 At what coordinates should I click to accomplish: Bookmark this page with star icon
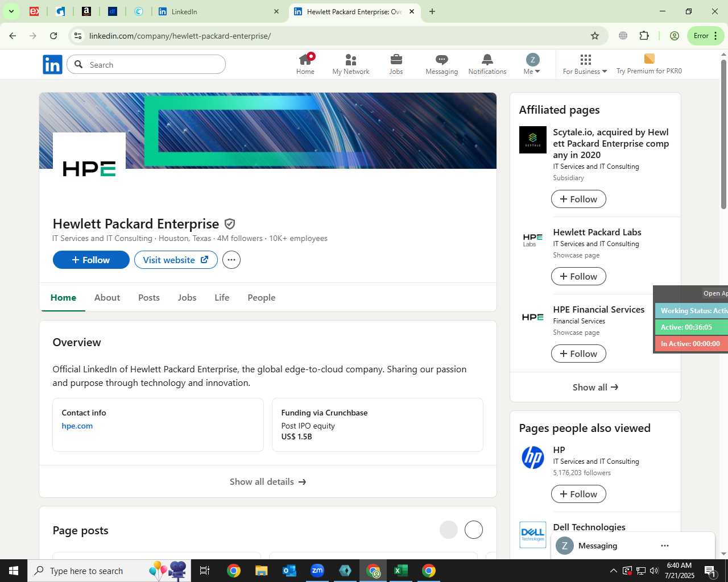[x=595, y=36]
